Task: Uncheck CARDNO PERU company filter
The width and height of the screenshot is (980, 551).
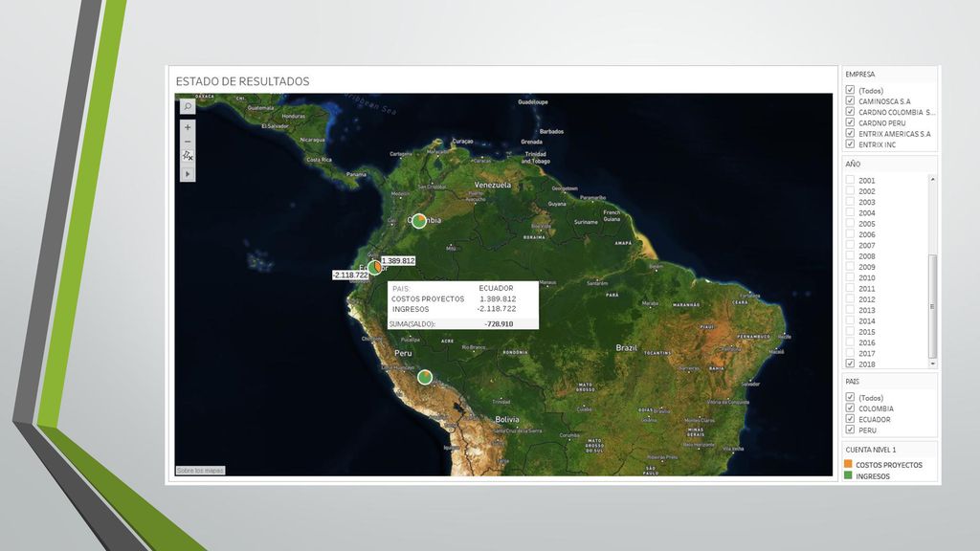Action: pos(850,122)
